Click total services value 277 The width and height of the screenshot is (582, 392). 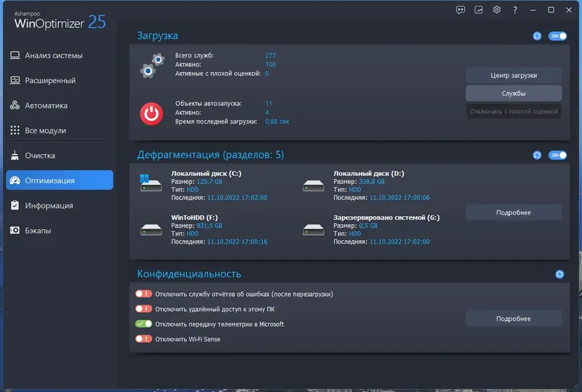coord(271,55)
